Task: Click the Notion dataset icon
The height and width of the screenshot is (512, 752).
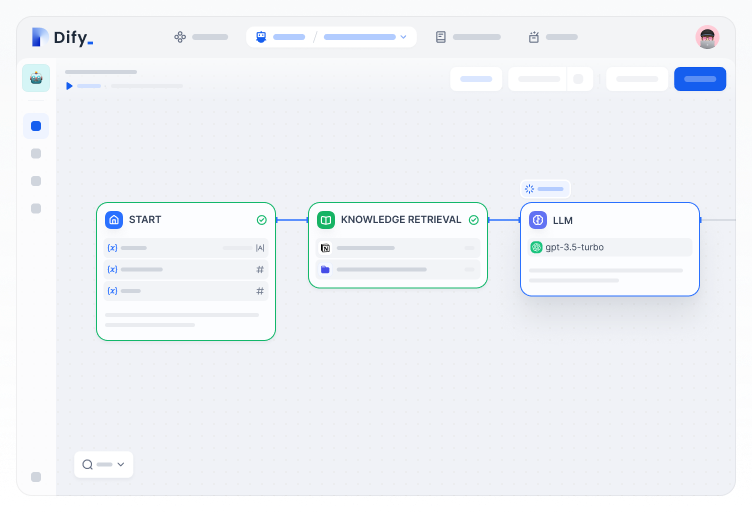Action: pyautogui.click(x=325, y=247)
